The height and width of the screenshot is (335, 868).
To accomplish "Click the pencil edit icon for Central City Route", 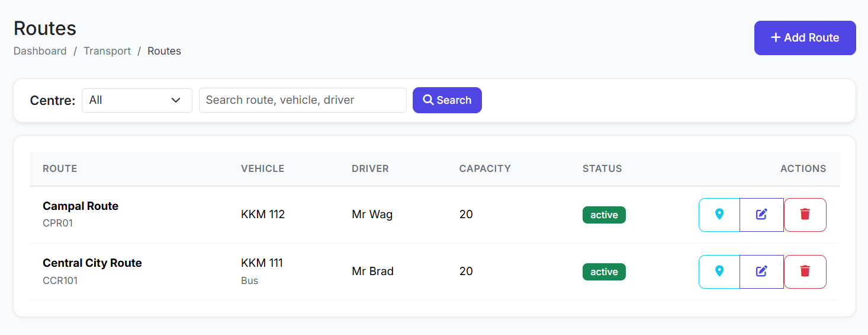I will coord(761,272).
